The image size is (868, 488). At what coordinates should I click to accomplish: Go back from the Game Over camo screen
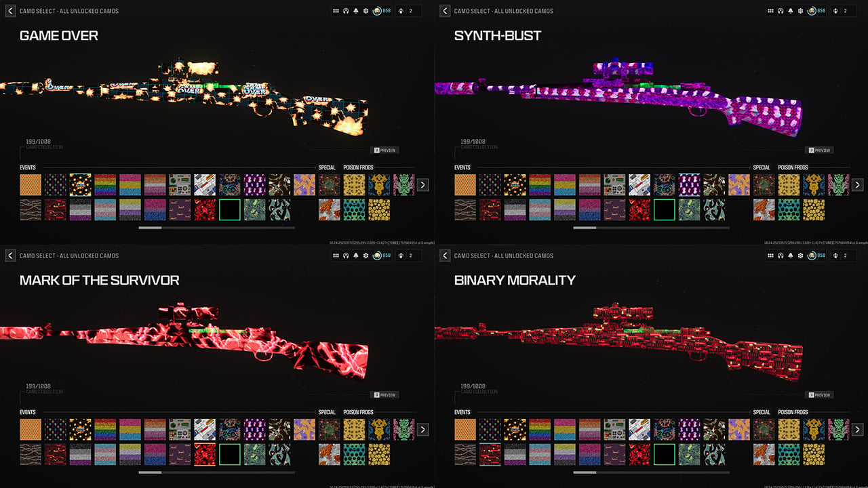[x=10, y=11]
